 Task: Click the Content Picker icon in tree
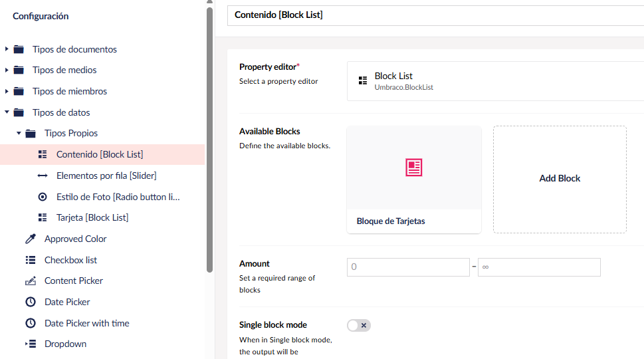pyautogui.click(x=31, y=281)
